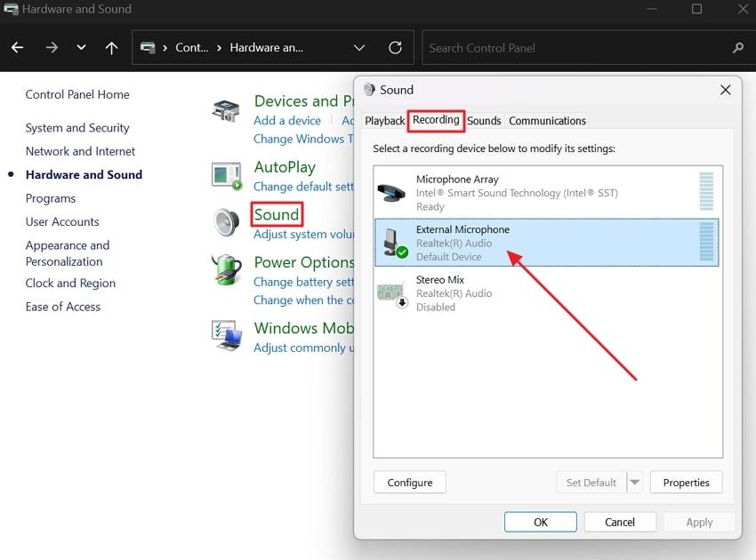Open Appearance and Personalization category
756x560 pixels.
68,253
